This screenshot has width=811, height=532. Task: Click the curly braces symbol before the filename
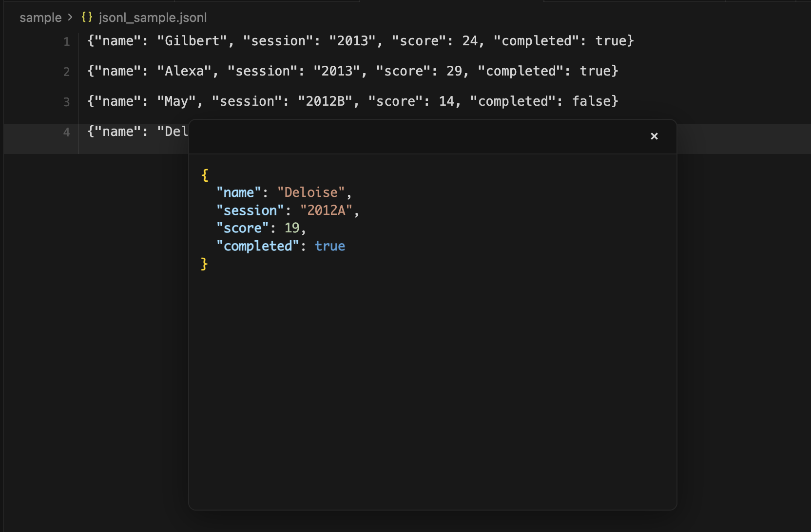click(87, 17)
